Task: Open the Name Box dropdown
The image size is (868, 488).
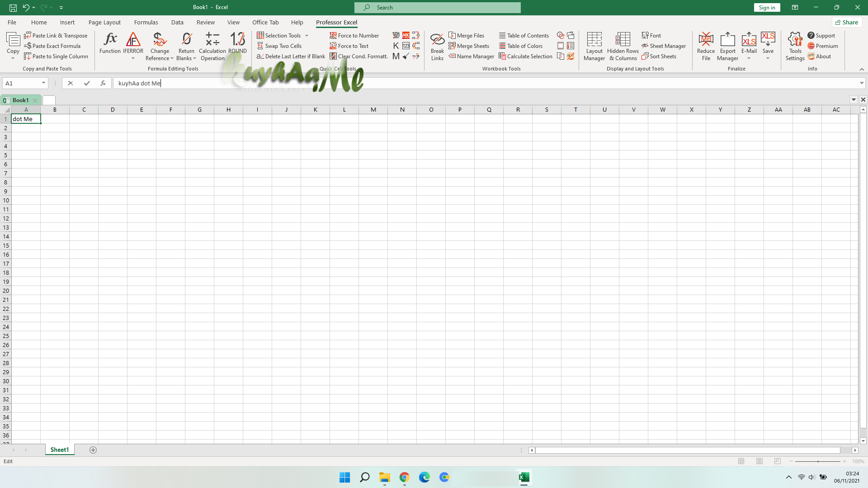Action: [43, 83]
